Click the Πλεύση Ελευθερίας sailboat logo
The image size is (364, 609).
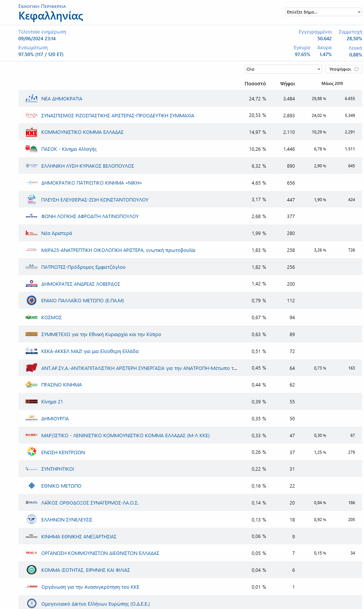[32, 200]
